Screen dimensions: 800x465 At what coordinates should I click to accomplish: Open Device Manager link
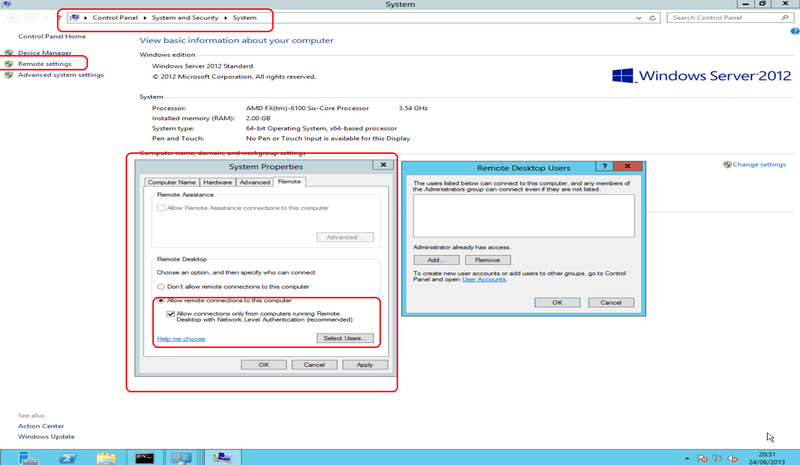pyautogui.click(x=44, y=53)
